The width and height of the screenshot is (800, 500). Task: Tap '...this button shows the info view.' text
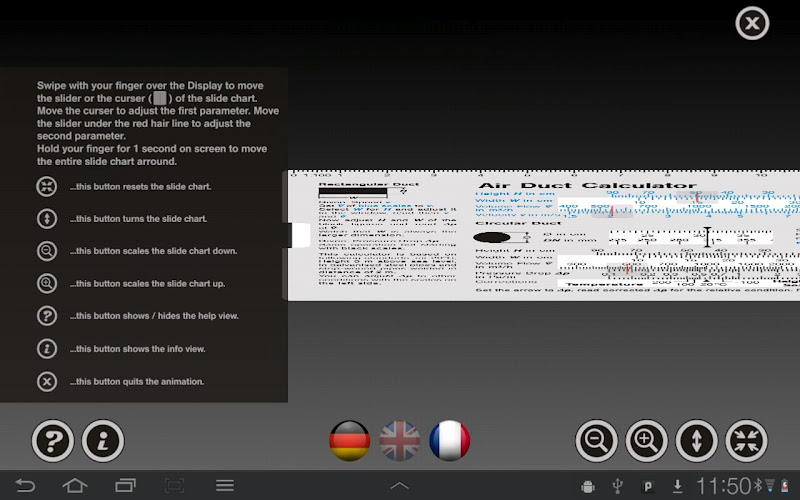138,349
